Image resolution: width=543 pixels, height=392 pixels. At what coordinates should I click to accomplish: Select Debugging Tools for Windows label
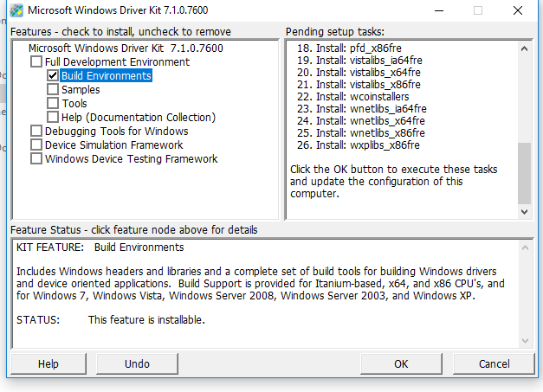(x=117, y=132)
